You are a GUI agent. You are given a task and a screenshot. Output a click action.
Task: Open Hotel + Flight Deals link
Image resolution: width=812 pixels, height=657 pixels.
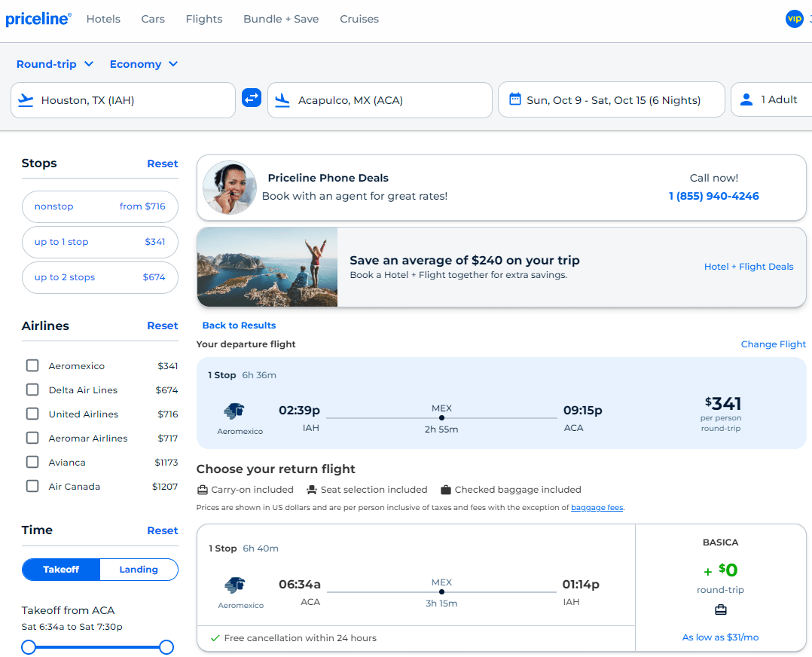[749, 266]
